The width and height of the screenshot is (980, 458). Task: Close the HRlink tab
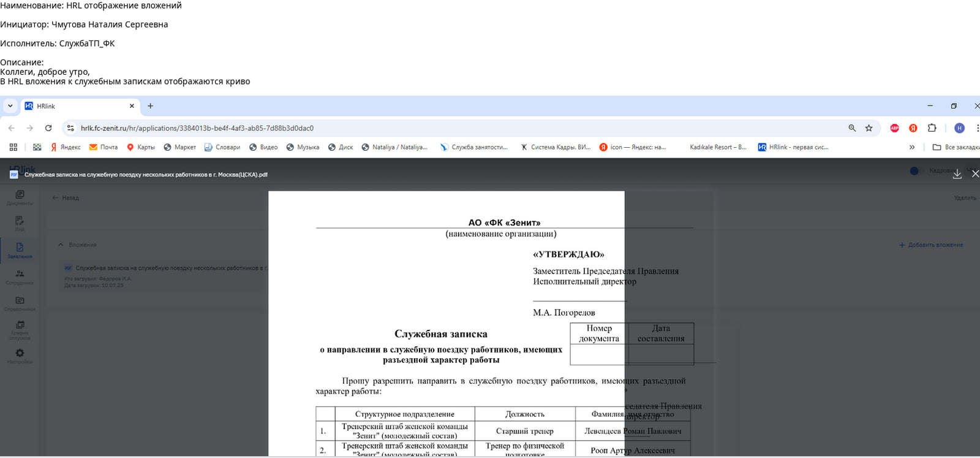pyautogui.click(x=132, y=106)
